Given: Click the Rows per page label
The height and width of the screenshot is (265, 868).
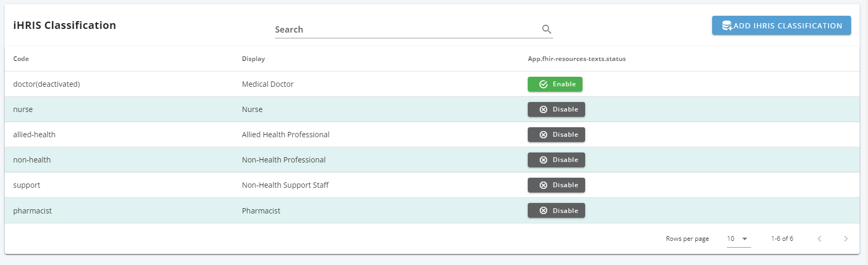Looking at the screenshot, I should point(687,239).
